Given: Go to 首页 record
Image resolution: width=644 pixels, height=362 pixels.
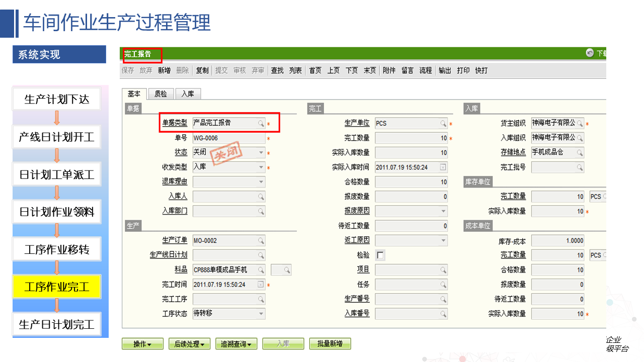Looking at the screenshot, I should [315, 70].
